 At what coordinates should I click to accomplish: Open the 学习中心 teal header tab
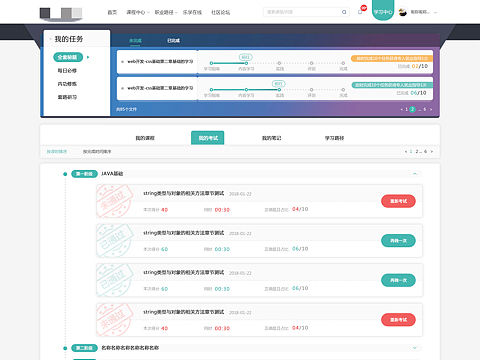pyautogui.click(x=383, y=11)
